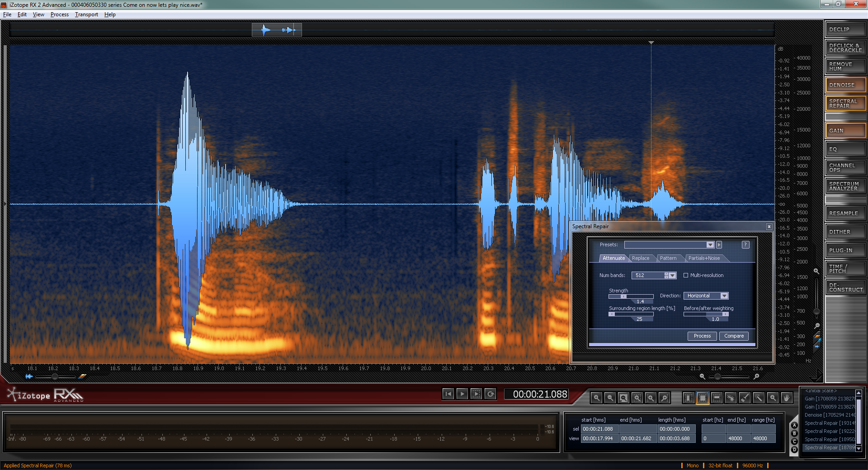Toggle the Spectral Repair module panel
868x470 pixels.
pos(845,103)
